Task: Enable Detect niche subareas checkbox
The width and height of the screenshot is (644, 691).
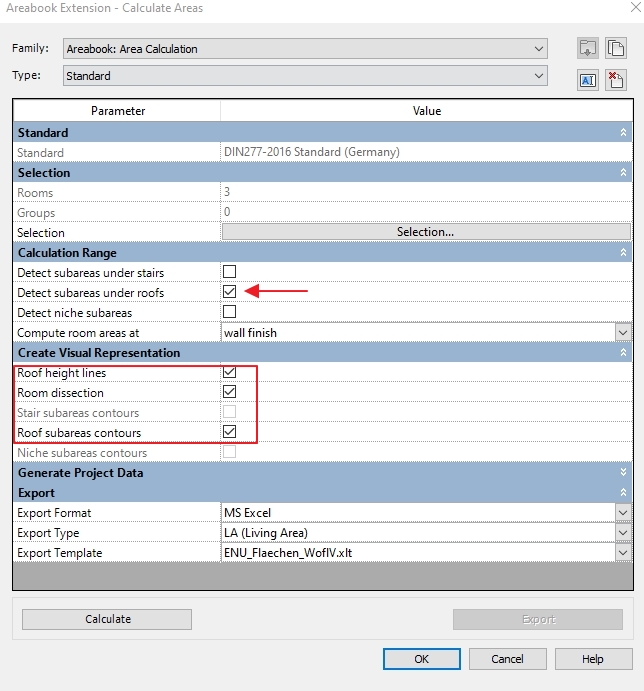Action: click(x=229, y=312)
